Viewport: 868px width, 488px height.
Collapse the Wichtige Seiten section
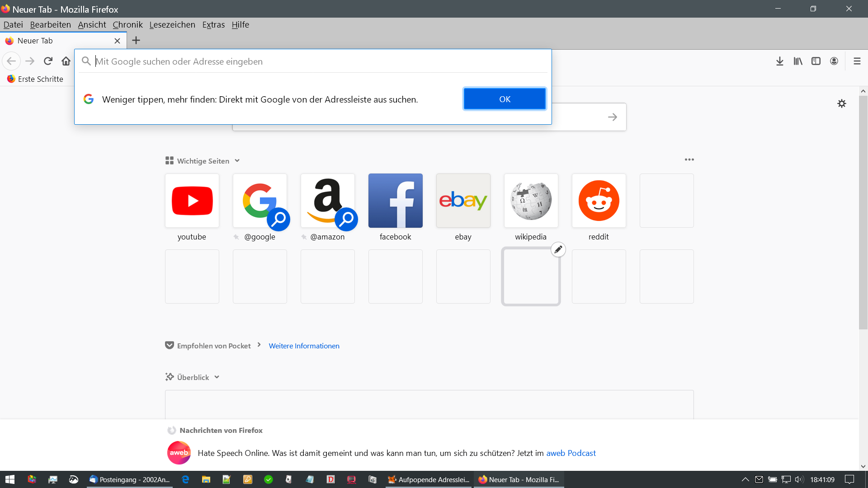point(237,161)
